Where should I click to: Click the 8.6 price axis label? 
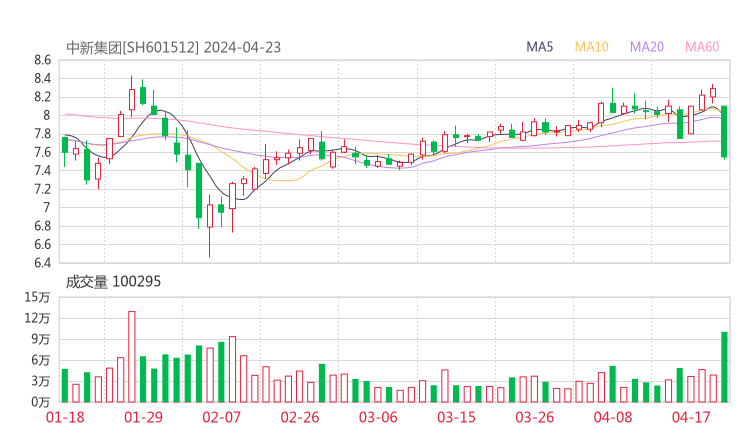(x=42, y=60)
